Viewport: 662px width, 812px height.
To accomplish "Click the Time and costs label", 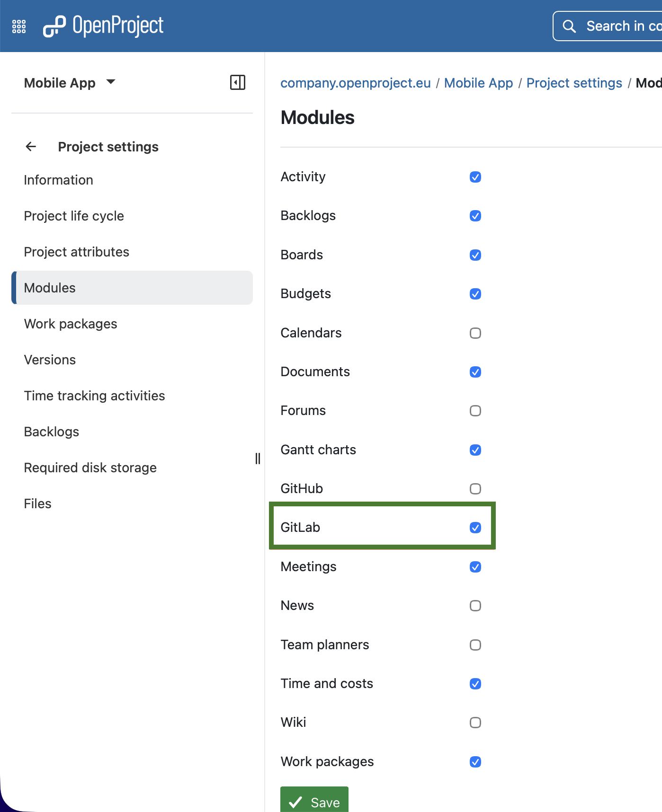I will point(327,683).
